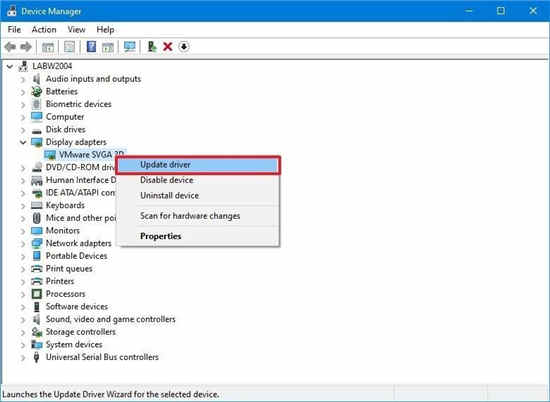Click the Show/Hide console tree toolbar icon
Viewport: 550px width, 402px height.
point(48,47)
